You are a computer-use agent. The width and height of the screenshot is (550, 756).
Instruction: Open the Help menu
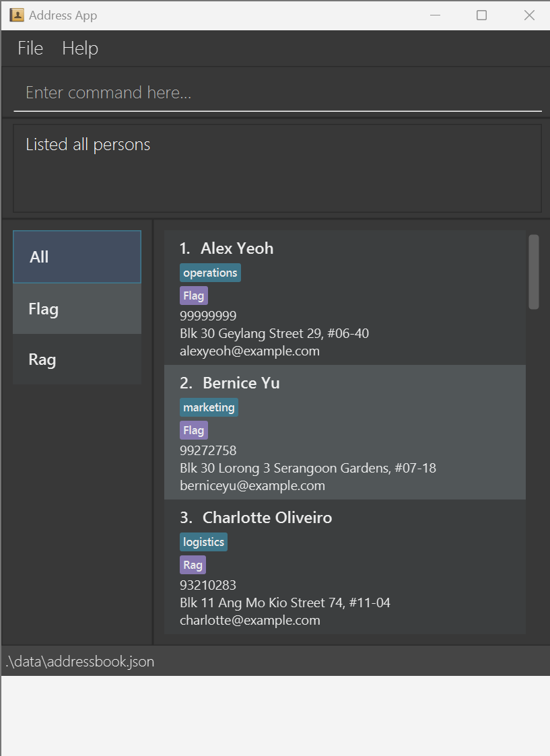[80, 48]
